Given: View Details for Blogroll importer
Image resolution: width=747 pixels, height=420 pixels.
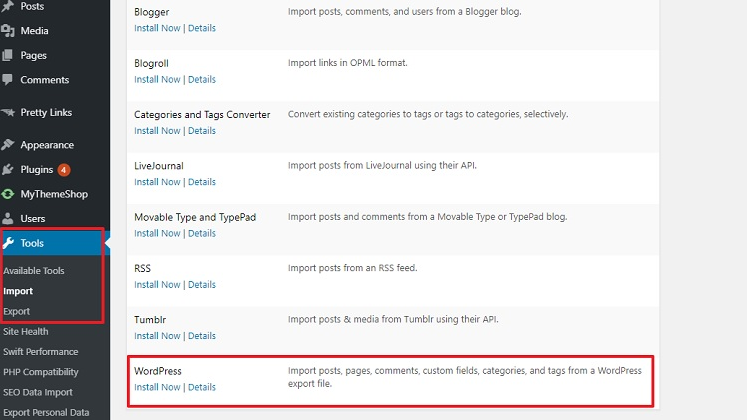Looking at the screenshot, I should [202, 80].
